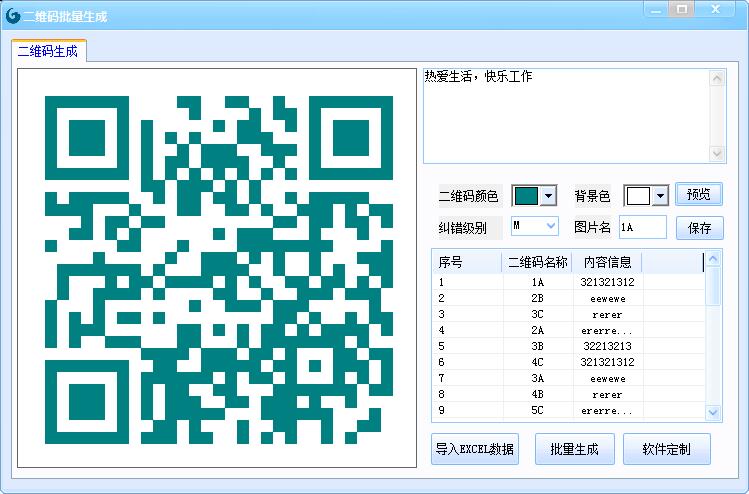Click the 预览 button
This screenshot has width=749, height=494.
pyautogui.click(x=698, y=194)
